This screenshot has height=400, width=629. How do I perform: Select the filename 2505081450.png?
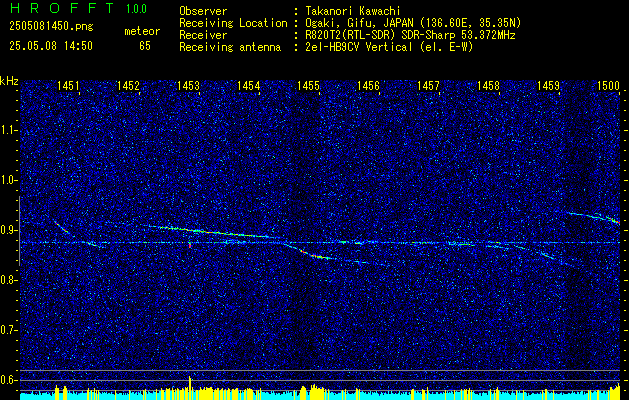(51, 27)
